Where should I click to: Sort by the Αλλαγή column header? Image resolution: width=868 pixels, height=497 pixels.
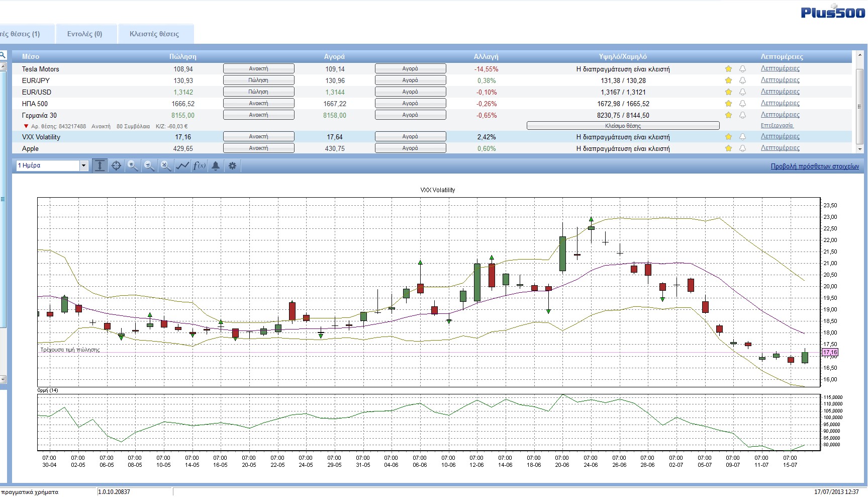click(486, 56)
